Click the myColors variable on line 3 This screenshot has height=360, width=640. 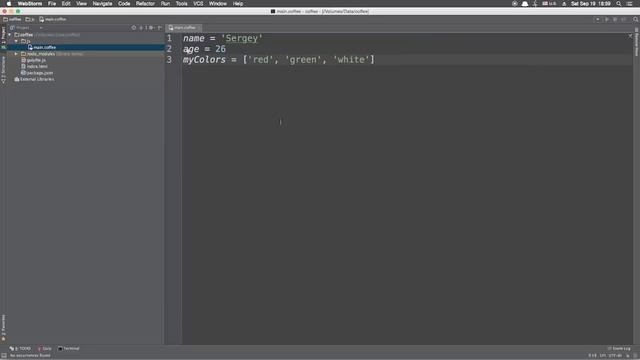coord(204,60)
